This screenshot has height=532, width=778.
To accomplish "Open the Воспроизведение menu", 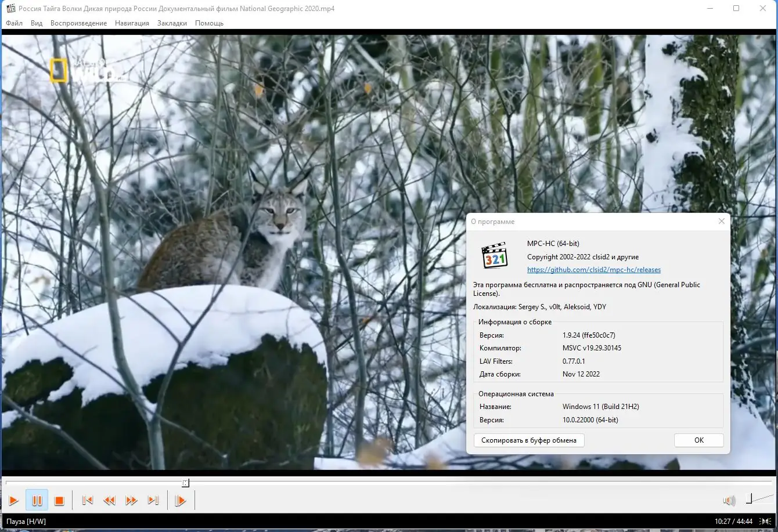I will pos(79,23).
